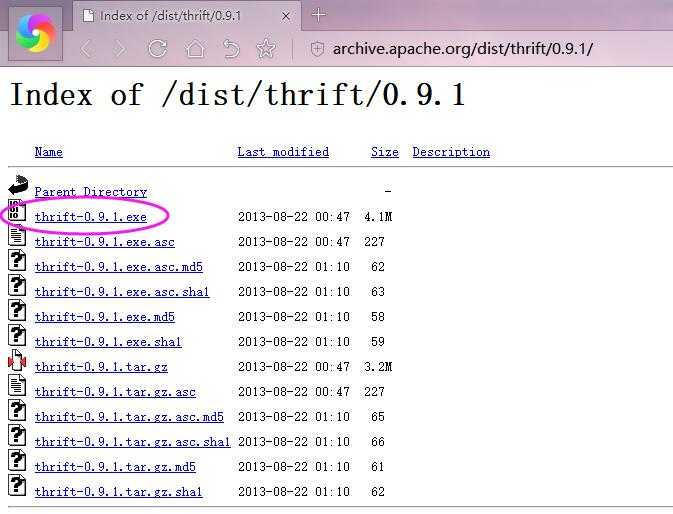Click compressed archive icon beside thrift-0.9.1.tar.gz

click(17, 360)
